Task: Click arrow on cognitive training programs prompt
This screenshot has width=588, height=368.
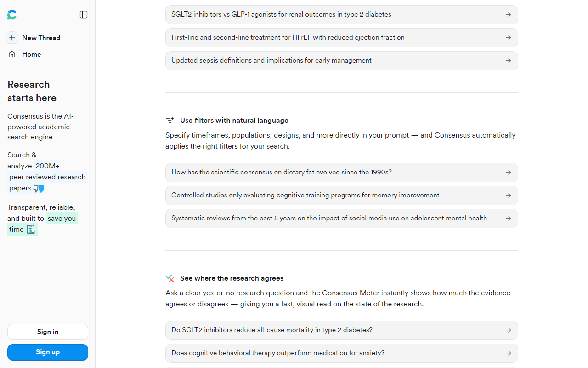Action: pos(509,195)
